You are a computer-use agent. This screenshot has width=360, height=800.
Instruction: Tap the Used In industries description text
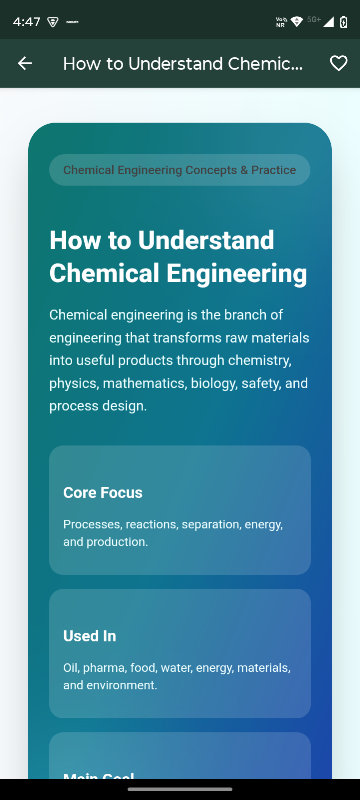tap(177, 676)
